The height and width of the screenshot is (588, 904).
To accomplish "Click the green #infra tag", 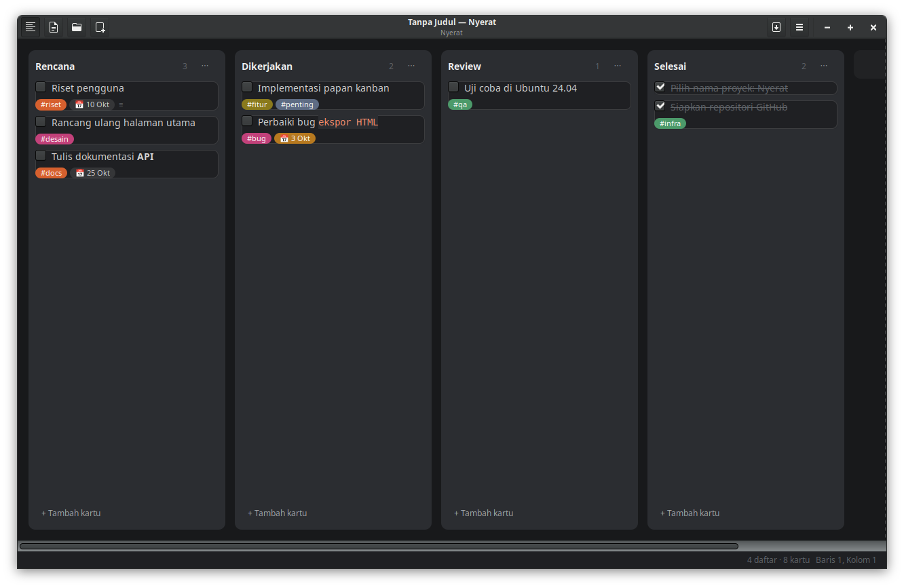I will pos(670,123).
